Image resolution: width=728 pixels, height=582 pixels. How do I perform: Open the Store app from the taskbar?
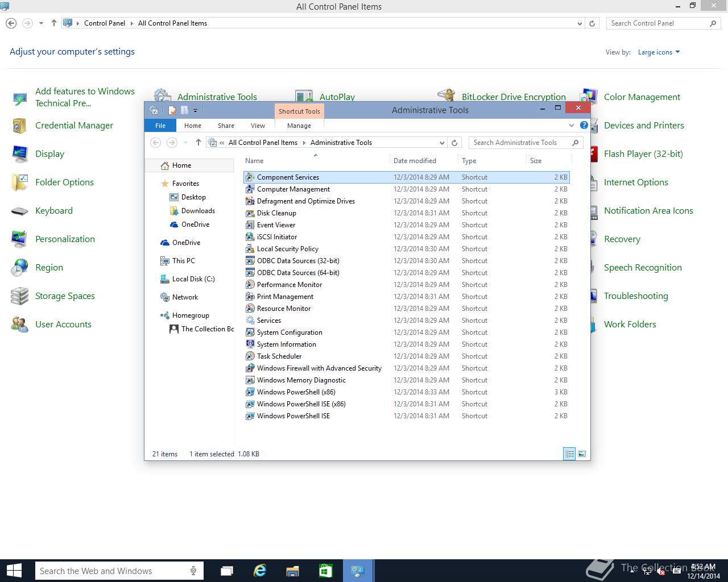tap(325, 571)
